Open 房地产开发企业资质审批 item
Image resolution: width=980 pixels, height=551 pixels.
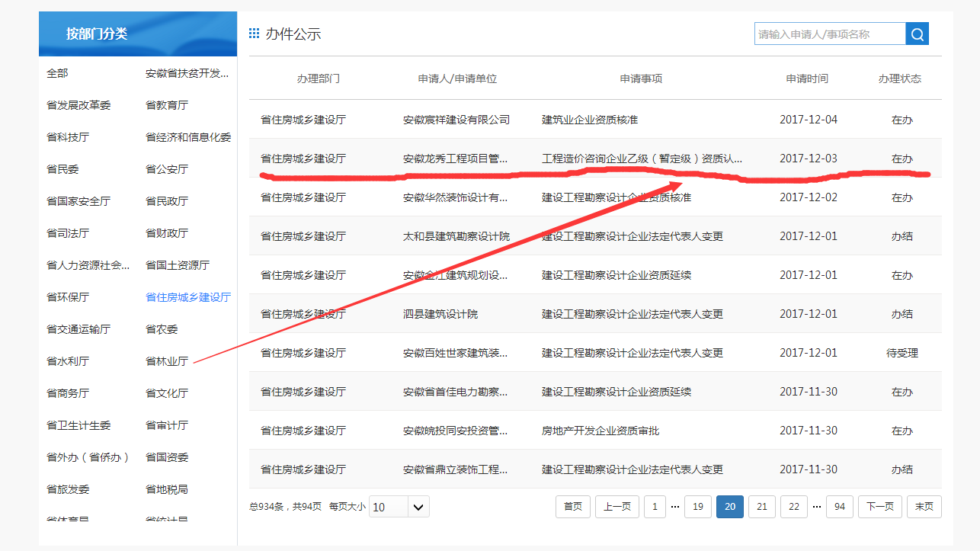(x=600, y=431)
